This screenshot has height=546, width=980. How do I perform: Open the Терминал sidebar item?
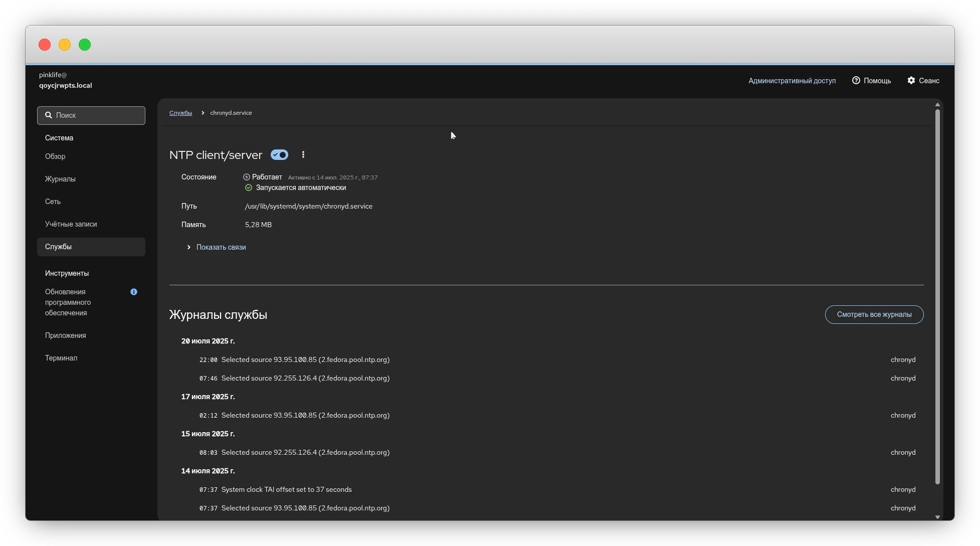pos(61,358)
